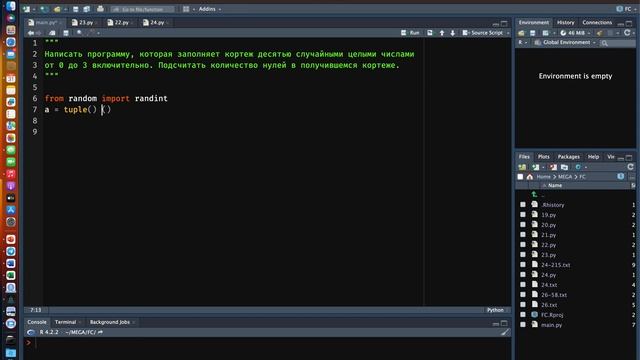Switch to the 24.py editor tab

coord(156,23)
